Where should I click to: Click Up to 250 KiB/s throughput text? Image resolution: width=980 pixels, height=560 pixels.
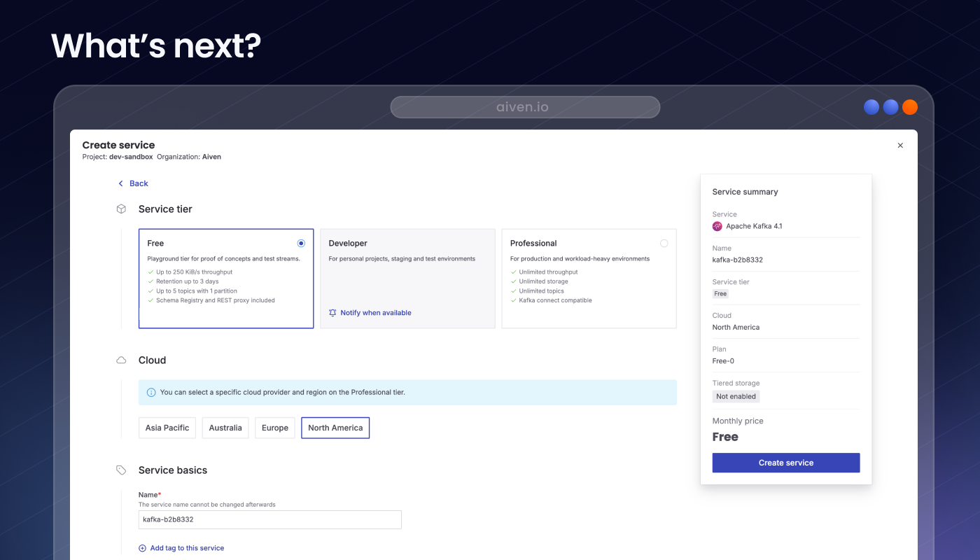(194, 272)
